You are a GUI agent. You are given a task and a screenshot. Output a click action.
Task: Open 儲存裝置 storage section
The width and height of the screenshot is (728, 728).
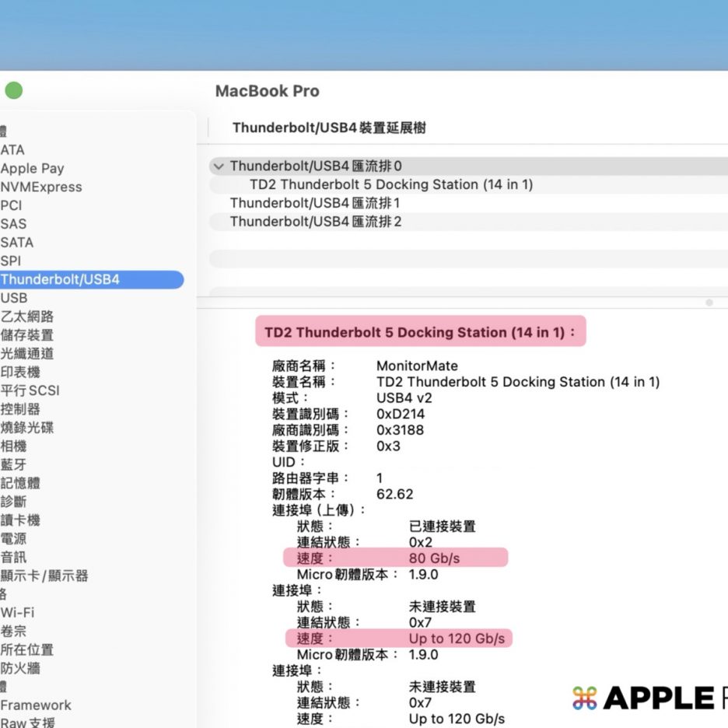(x=27, y=336)
